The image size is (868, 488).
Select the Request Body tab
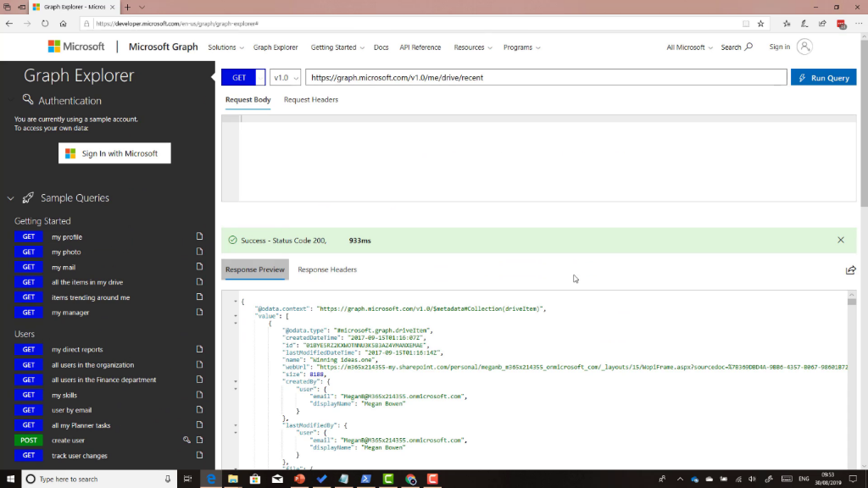coord(248,100)
